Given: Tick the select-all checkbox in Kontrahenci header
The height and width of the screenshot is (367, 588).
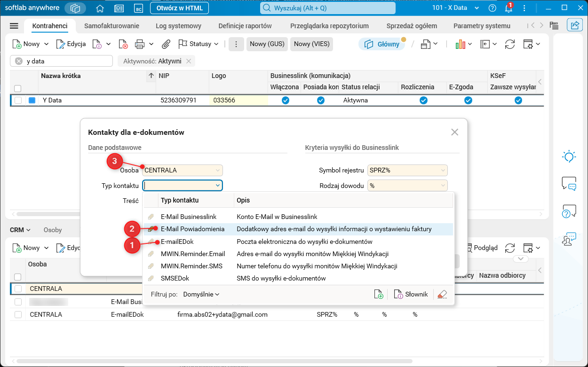Looking at the screenshot, I should point(18,88).
